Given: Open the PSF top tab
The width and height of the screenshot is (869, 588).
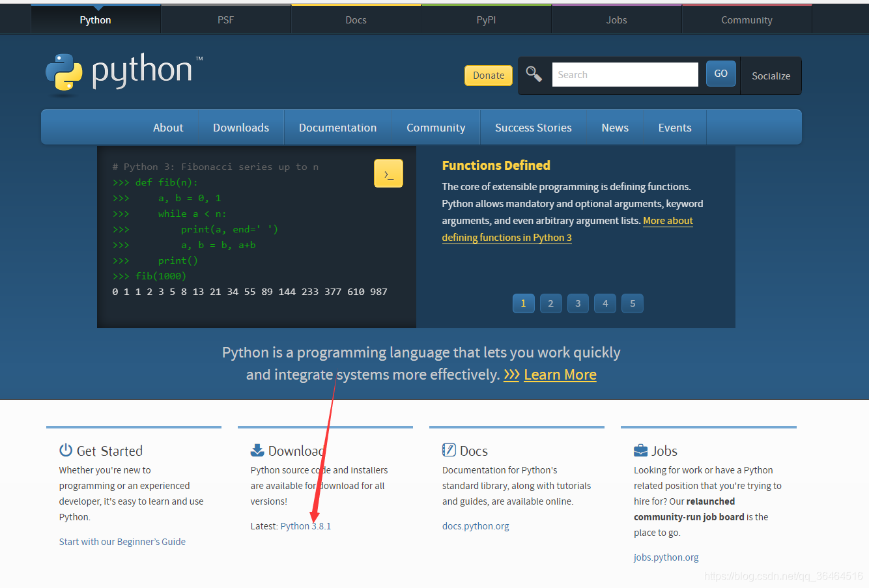Looking at the screenshot, I should pos(226,20).
